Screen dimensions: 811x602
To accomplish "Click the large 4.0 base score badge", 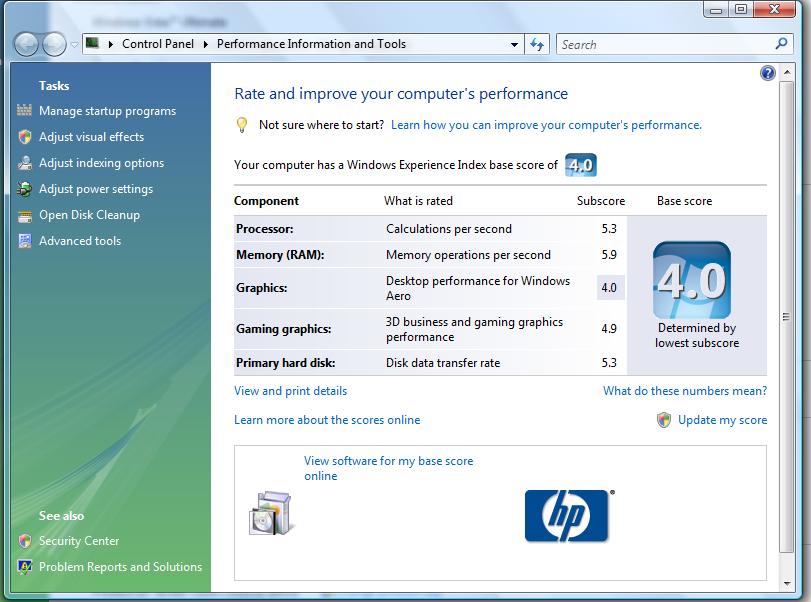I will [692, 280].
